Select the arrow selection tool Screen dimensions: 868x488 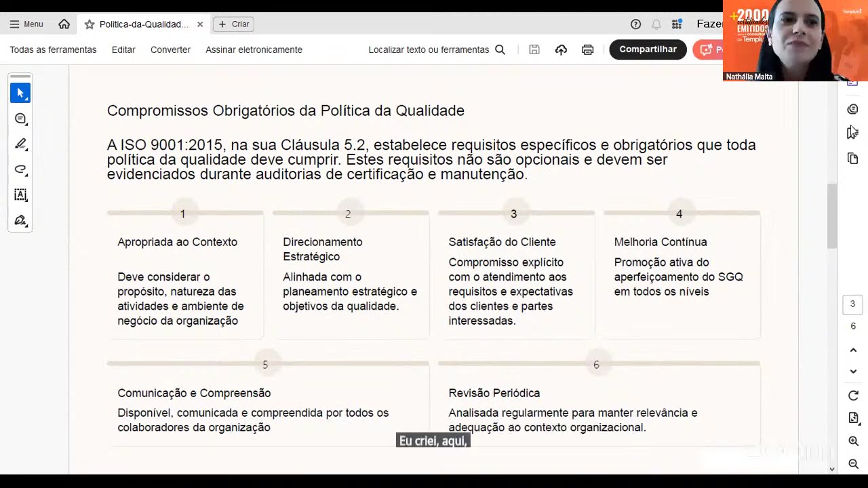click(20, 93)
